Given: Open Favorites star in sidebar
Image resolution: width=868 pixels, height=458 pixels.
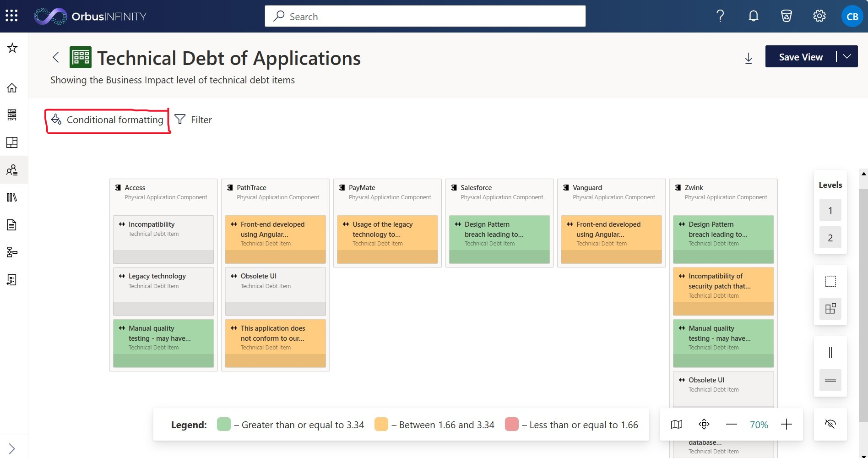Looking at the screenshot, I should [12, 48].
